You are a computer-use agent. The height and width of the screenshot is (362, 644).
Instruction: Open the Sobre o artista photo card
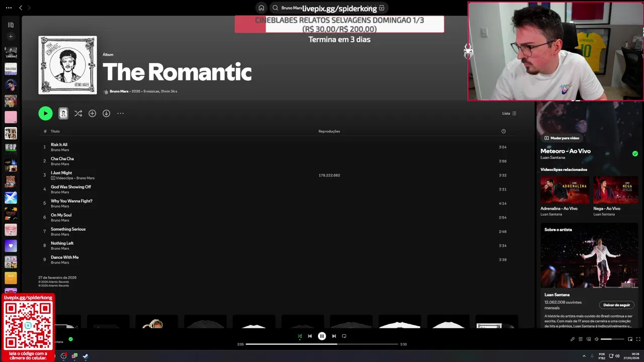(x=589, y=255)
